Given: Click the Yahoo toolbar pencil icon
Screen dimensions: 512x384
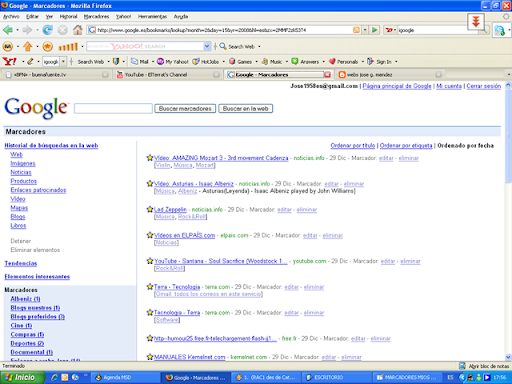Looking at the screenshot, I should pos(30,61).
